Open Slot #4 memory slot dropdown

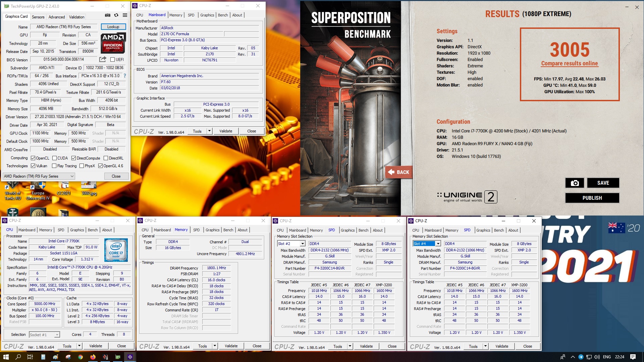[x=427, y=244]
